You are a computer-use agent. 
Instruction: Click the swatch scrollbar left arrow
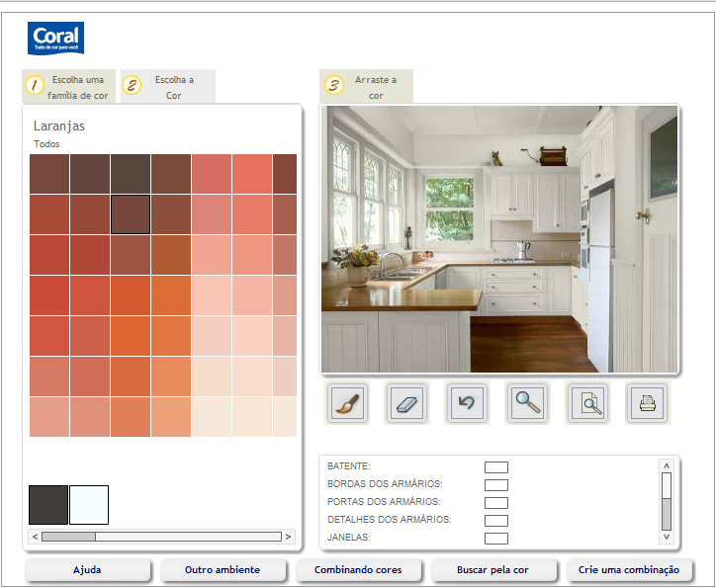36,537
